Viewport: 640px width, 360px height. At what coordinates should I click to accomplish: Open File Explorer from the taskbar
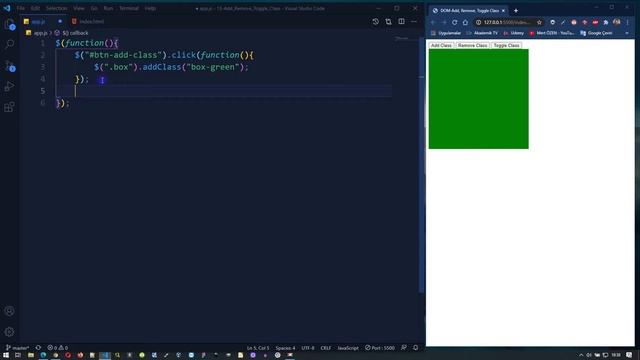[31, 356]
